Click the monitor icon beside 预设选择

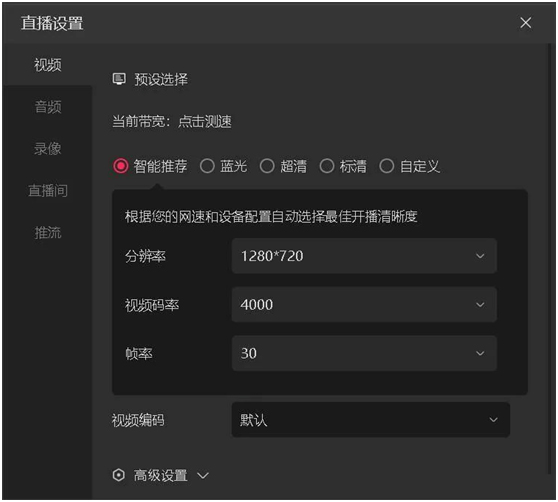click(x=119, y=79)
